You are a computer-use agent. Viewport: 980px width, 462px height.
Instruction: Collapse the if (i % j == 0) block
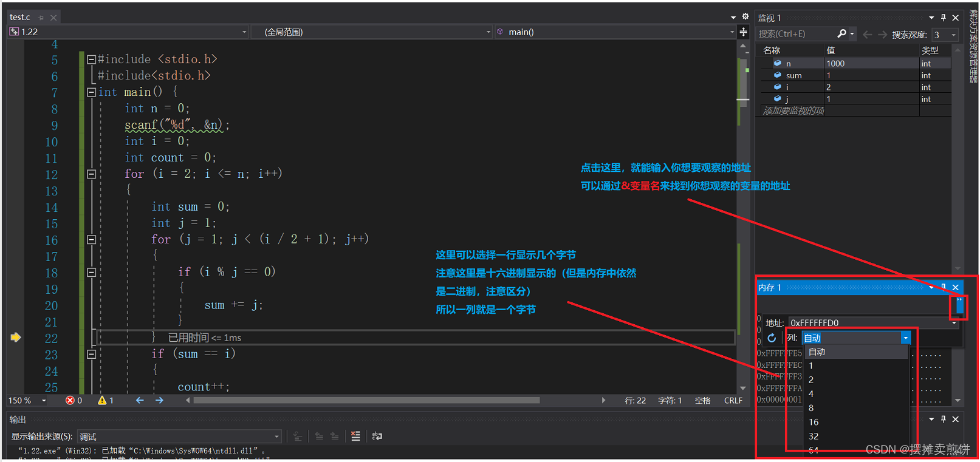point(91,273)
